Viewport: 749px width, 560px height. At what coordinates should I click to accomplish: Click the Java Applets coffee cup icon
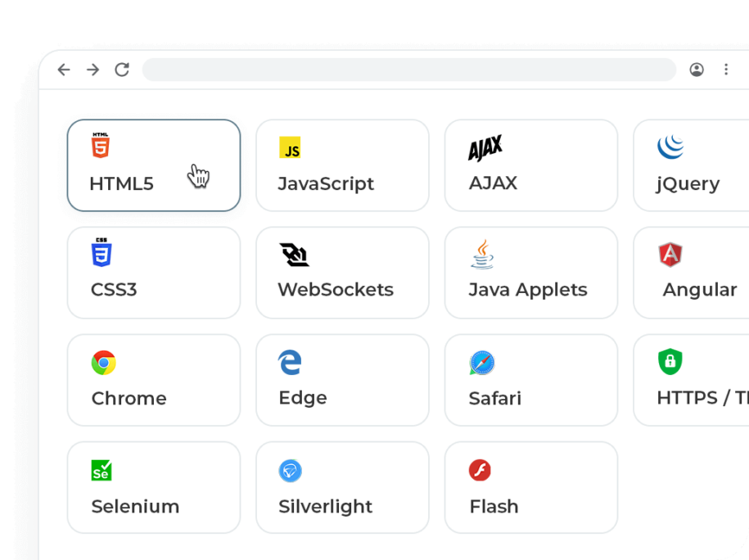tap(482, 255)
